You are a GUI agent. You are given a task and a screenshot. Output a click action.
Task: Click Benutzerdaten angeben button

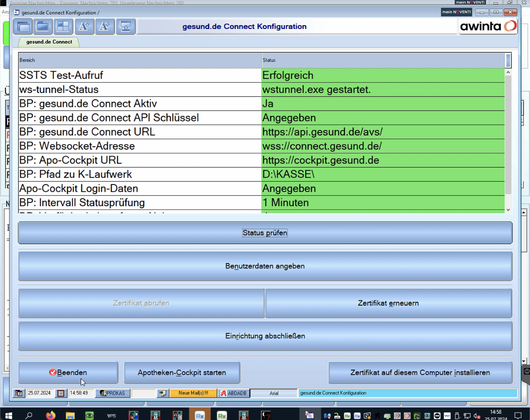[265, 266]
